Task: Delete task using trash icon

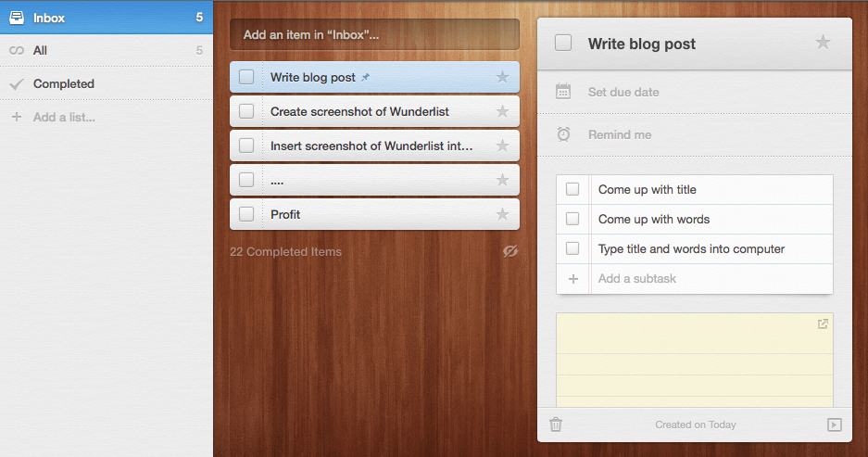Action: coord(556,425)
